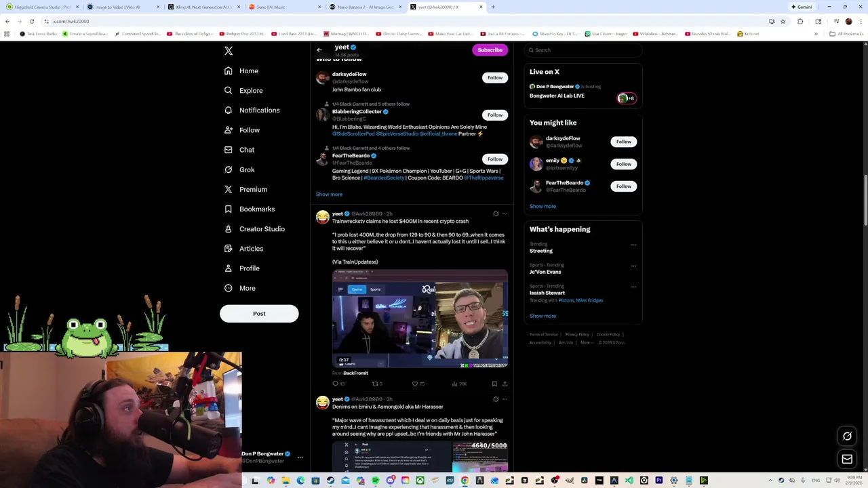
Task: Open the @SideScrollerPod mention link
Action: 353,134
